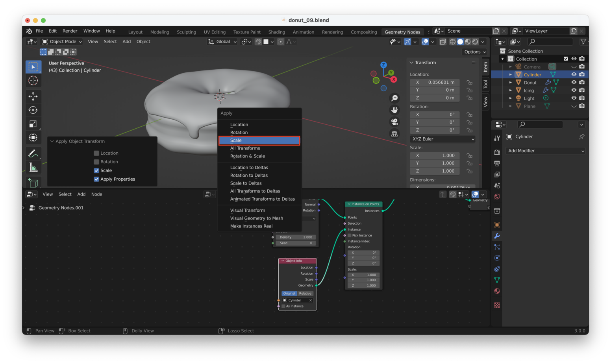The width and height of the screenshot is (611, 364).
Task: Click the Relative button in Object Info node
Action: (x=305, y=294)
